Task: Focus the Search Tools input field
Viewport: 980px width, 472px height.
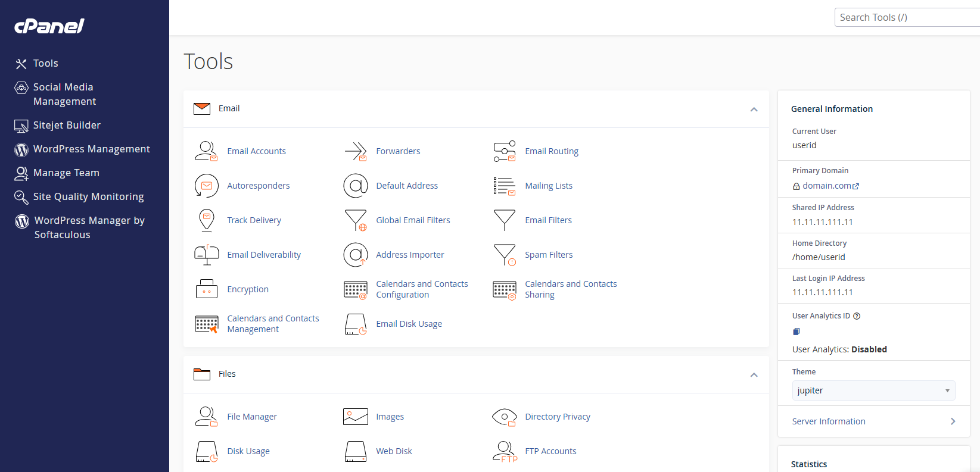Action: click(906, 17)
